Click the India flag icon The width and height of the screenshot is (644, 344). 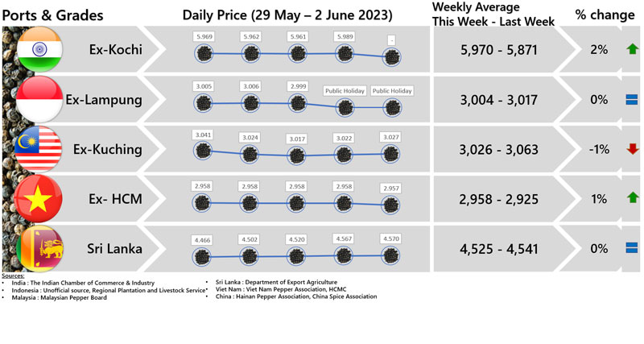click(x=38, y=50)
